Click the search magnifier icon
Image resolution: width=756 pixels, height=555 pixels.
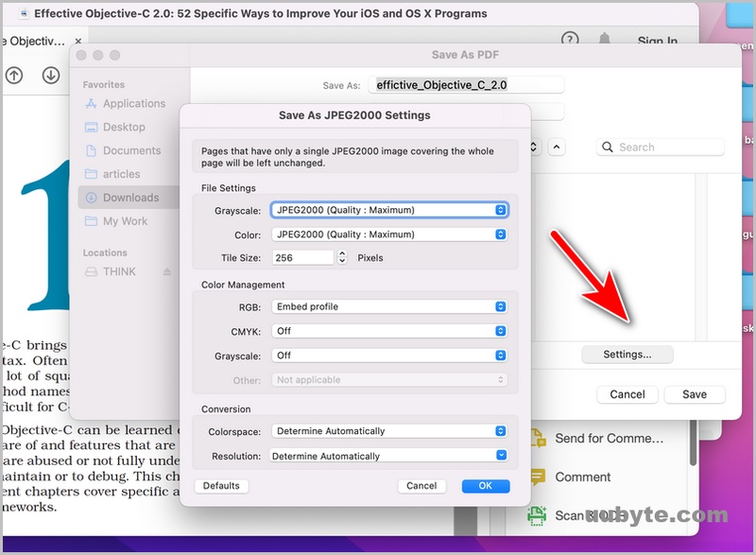[x=608, y=147]
